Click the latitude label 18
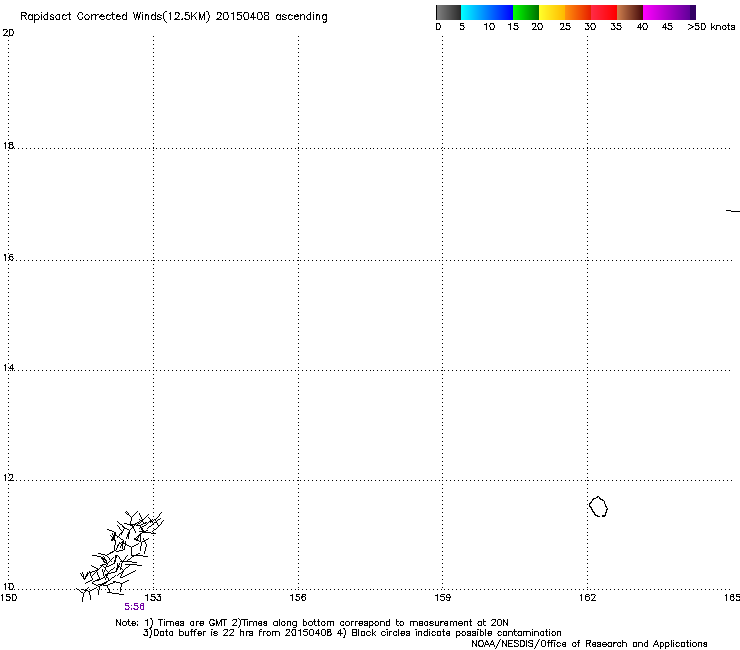Screen dimensions: 740x650 click(x=8, y=145)
